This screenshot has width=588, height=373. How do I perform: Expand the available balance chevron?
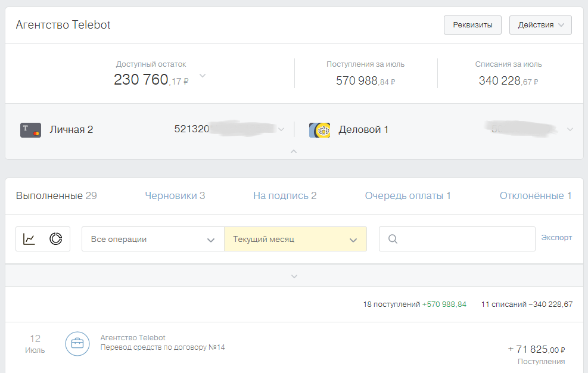[203, 76]
